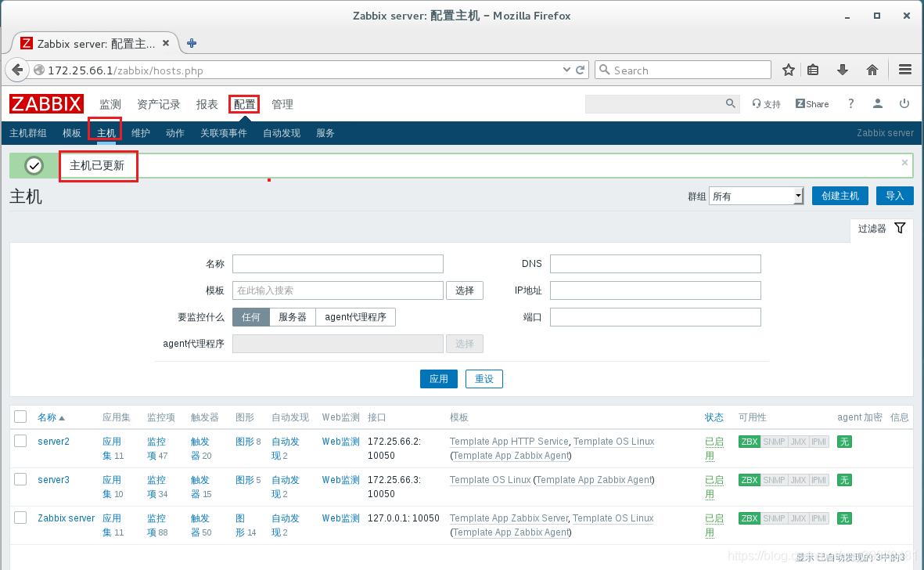Reload the page with the refresh icon
The height and width of the screenshot is (570, 924).
coord(581,70)
